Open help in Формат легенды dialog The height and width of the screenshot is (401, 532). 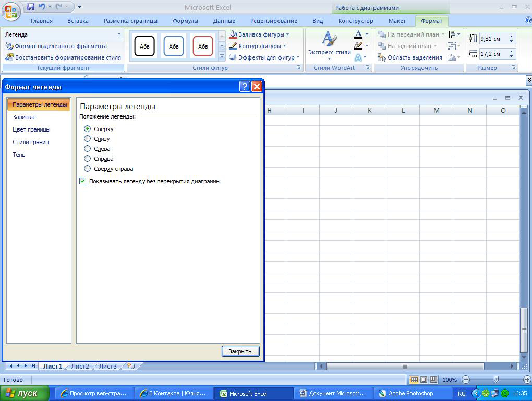tap(245, 87)
